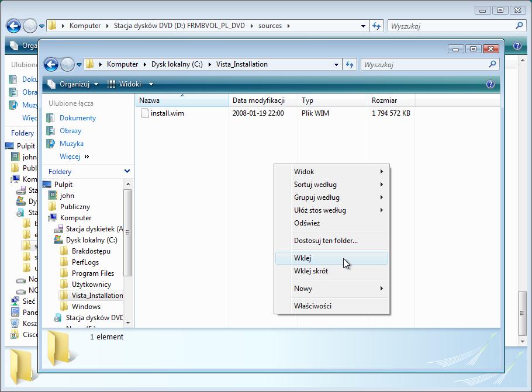Click folder tree scroll up arrow

coord(128,184)
